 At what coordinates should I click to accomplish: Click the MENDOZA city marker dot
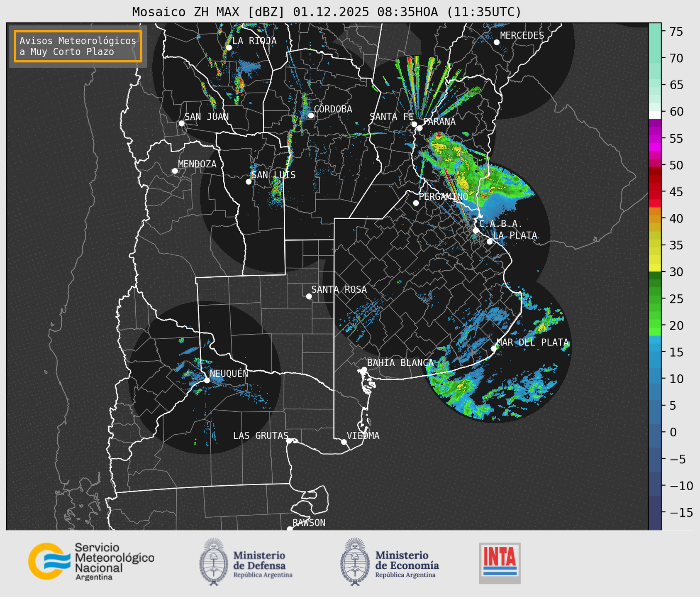[175, 171]
